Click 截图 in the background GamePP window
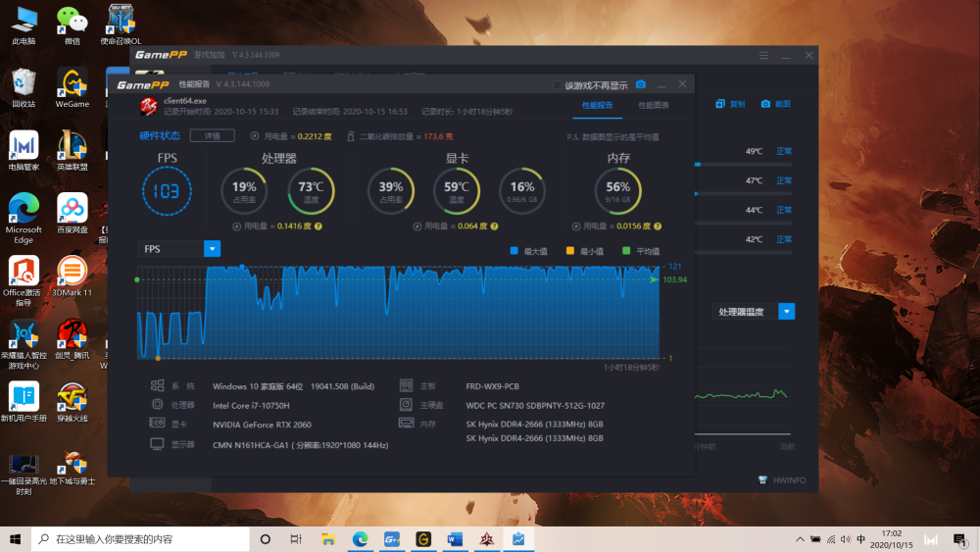The image size is (980, 552). (x=775, y=104)
